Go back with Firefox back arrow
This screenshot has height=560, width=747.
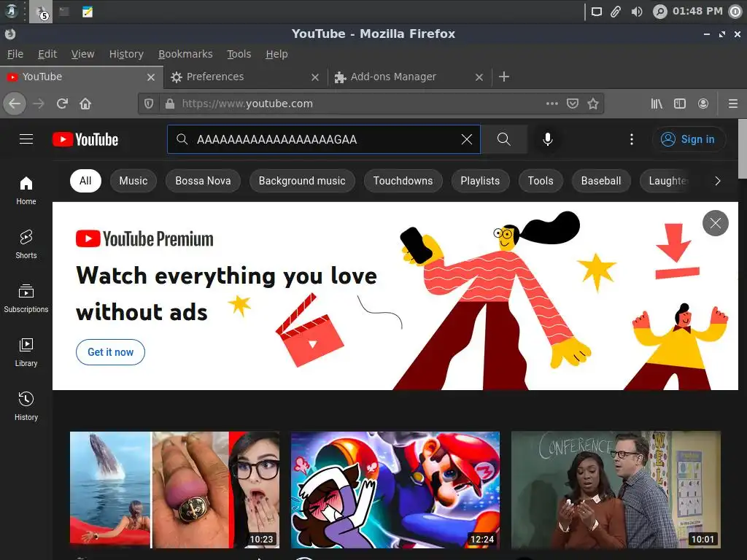[x=15, y=104]
